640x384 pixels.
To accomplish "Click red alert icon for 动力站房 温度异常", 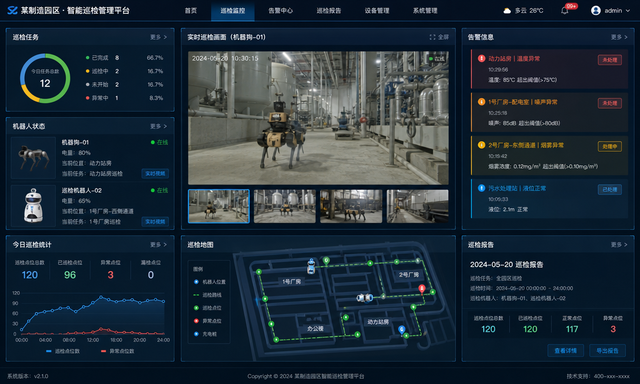I will (x=481, y=58).
